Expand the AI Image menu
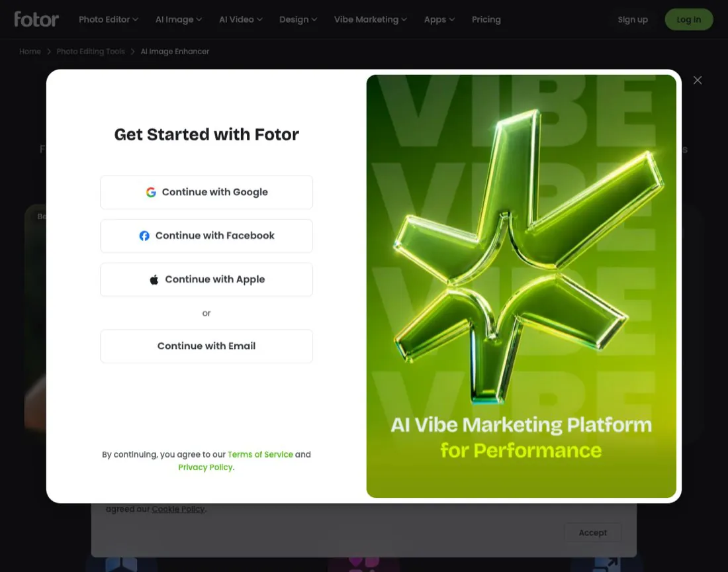The height and width of the screenshot is (572, 728). coord(178,19)
